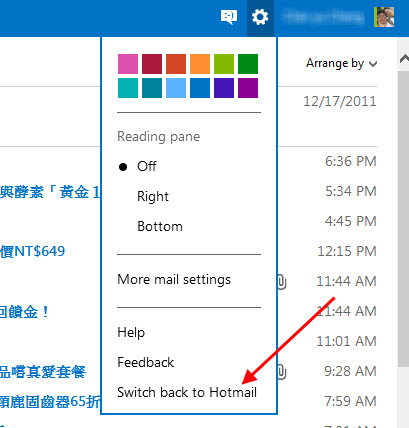The height and width of the screenshot is (428, 409).
Task: Choose Switch back to Hotmail
Action: tap(187, 392)
